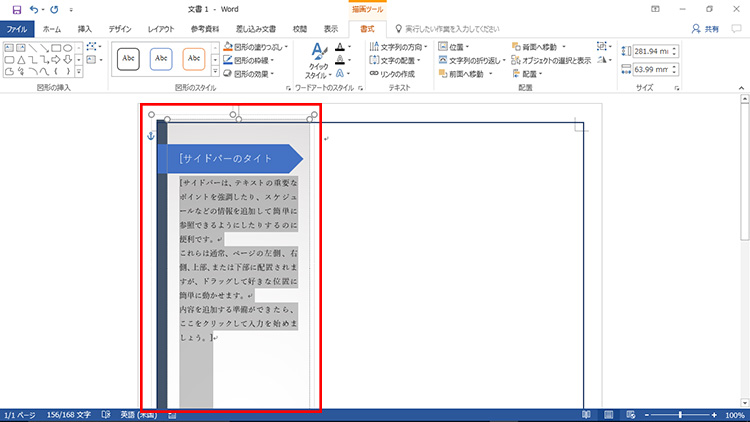Image resolution: width=750 pixels, height=422 pixels.
Task: Click the 図形の塗りつぶし shape fill icon
Action: point(229,47)
